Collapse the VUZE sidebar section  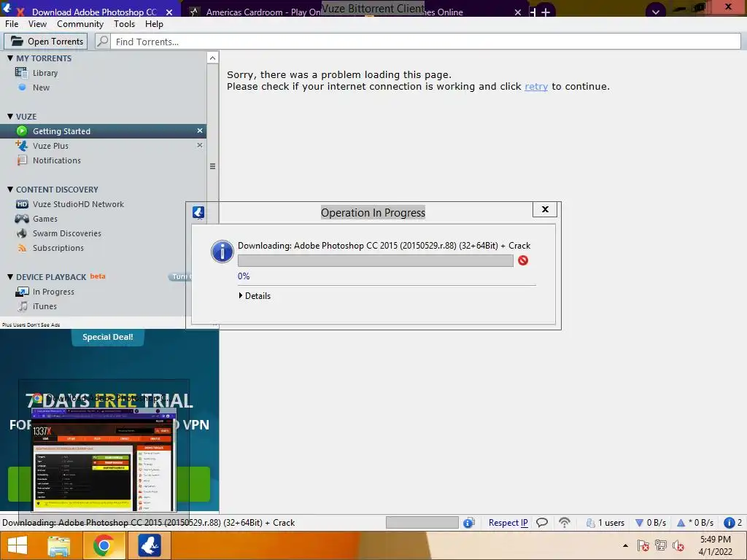point(10,116)
